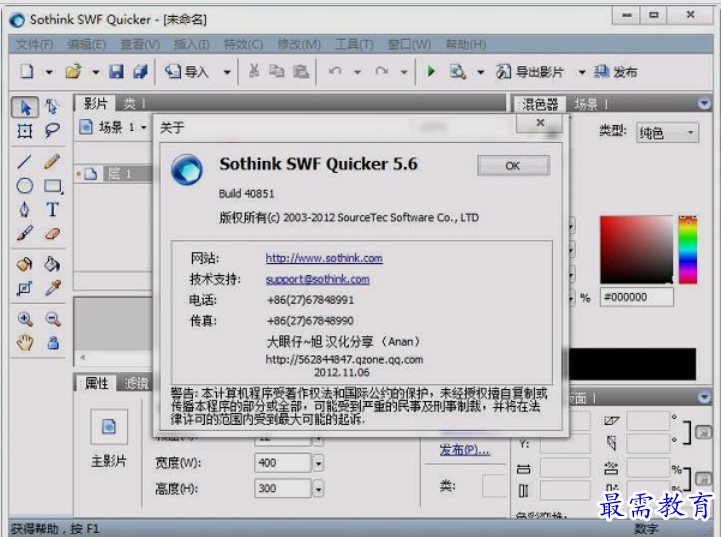Click the New document icon
Image resolution: width=721 pixels, height=537 pixels.
pos(27,72)
